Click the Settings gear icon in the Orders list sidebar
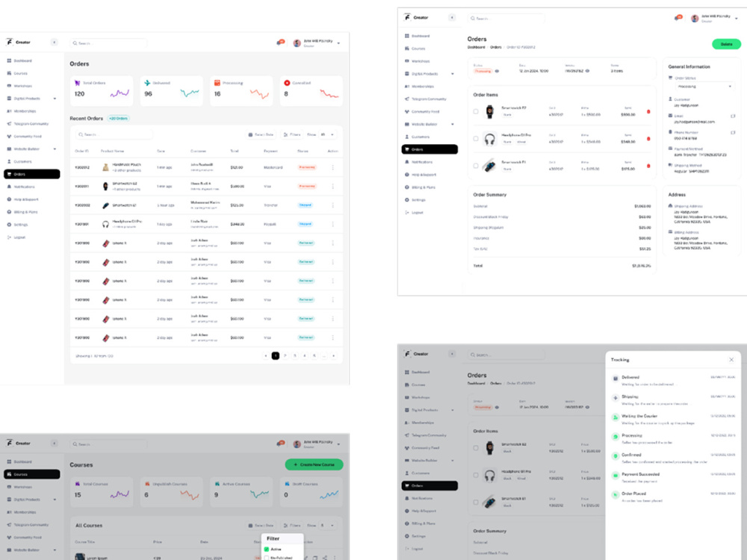The image size is (747, 560). pos(9,224)
